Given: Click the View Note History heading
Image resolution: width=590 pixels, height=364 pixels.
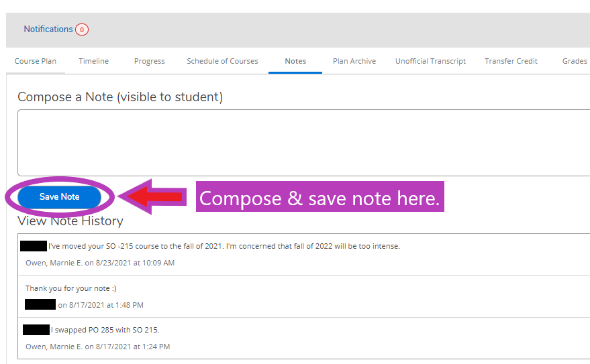Looking at the screenshot, I should tap(70, 221).
